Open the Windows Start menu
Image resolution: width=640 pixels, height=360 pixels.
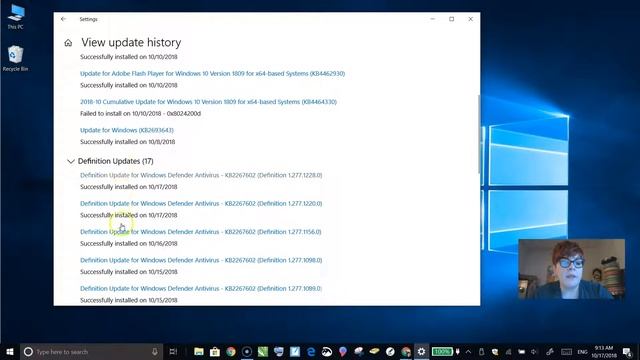pos(10,351)
